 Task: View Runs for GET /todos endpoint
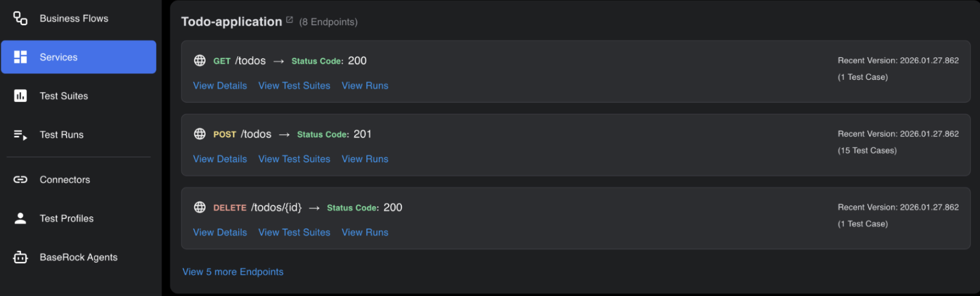point(365,86)
